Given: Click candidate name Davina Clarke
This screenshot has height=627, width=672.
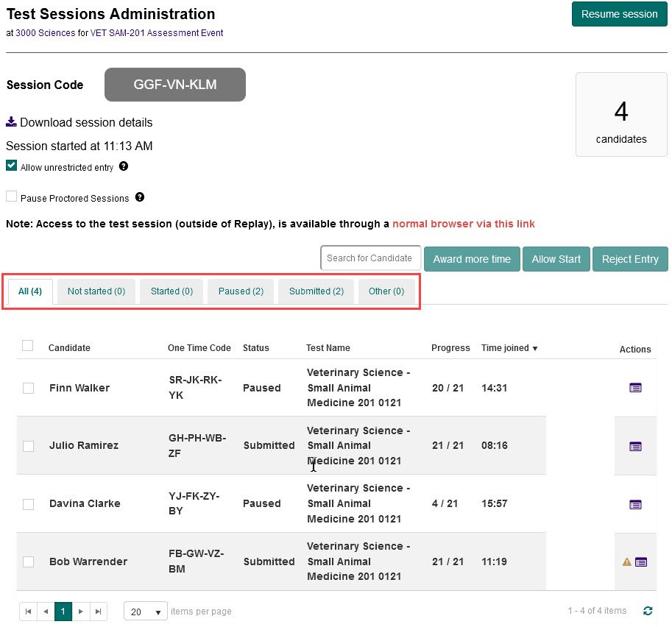Looking at the screenshot, I should [x=85, y=503].
